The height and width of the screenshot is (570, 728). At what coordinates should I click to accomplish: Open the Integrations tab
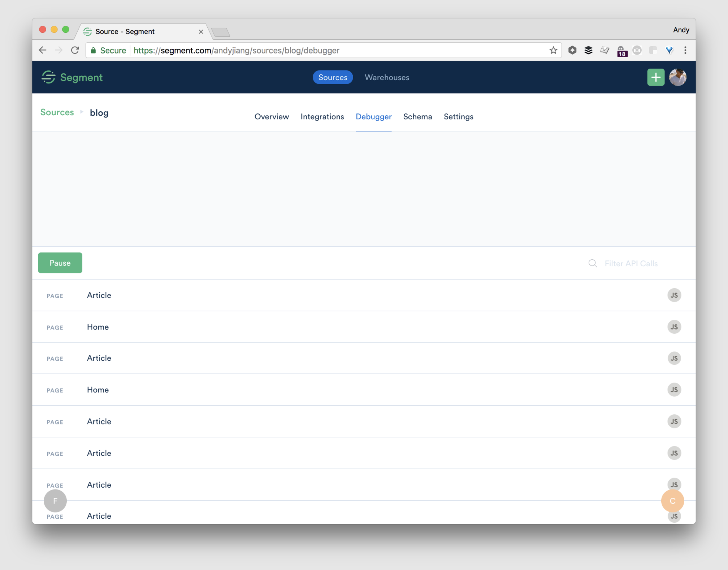(x=322, y=117)
